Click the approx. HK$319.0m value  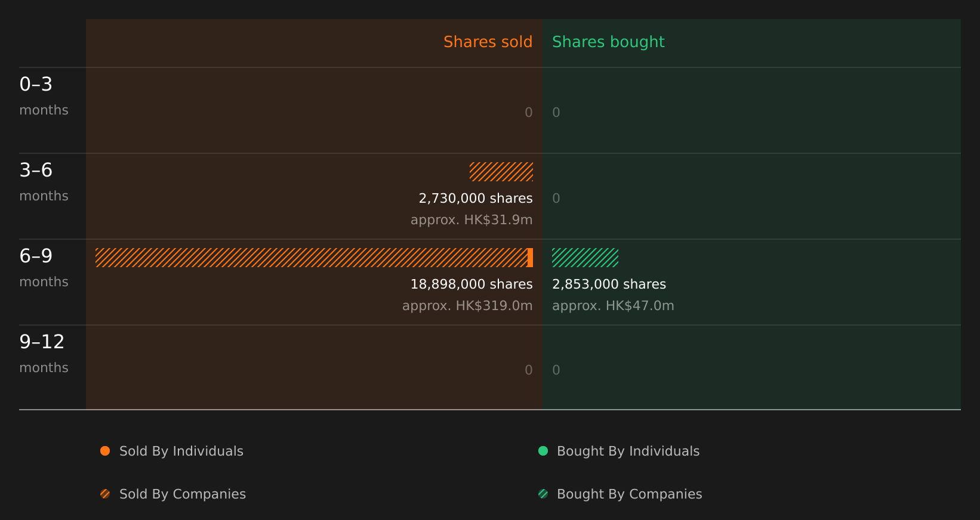467,305
